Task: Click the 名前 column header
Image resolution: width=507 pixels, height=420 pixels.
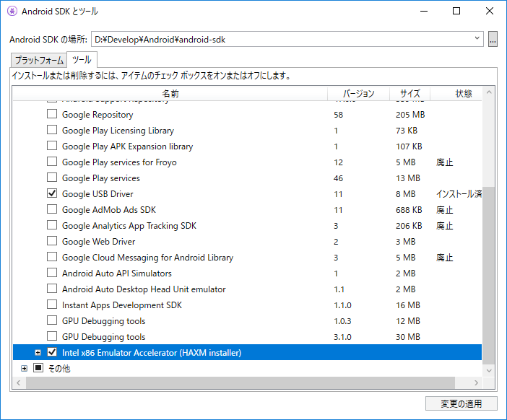Action: [170, 94]
